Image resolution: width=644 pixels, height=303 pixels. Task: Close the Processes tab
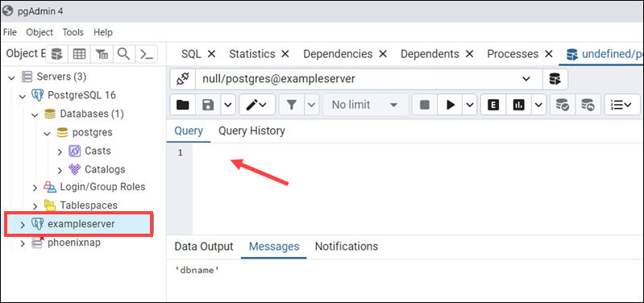click(548, 54)
